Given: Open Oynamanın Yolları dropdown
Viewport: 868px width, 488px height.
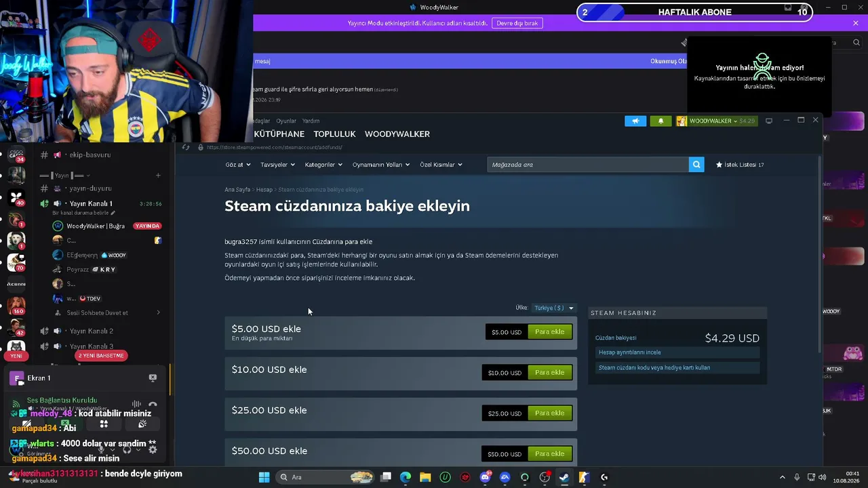Looking at the screenshot, I should click(382, 165).
